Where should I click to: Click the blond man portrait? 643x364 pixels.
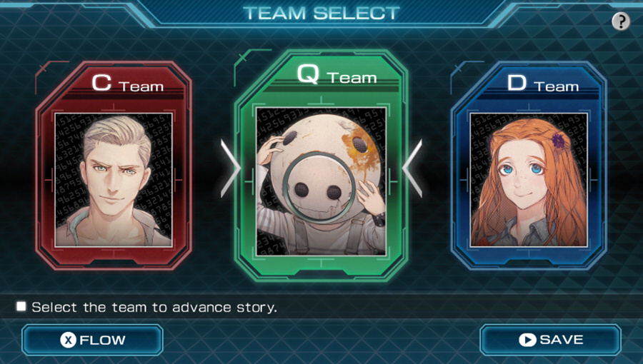click(x=114, y=180)
